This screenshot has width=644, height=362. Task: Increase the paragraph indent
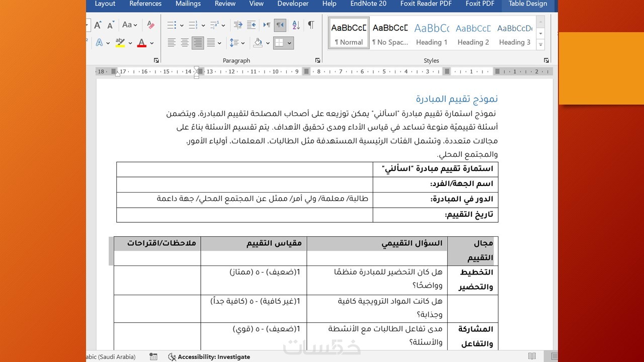click(251, 25)
